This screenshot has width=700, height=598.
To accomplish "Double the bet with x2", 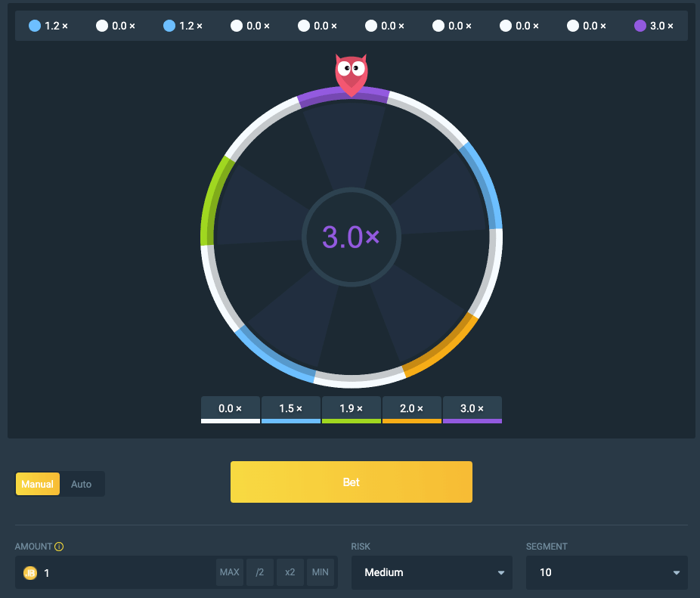I will click(x=290, y=572).
